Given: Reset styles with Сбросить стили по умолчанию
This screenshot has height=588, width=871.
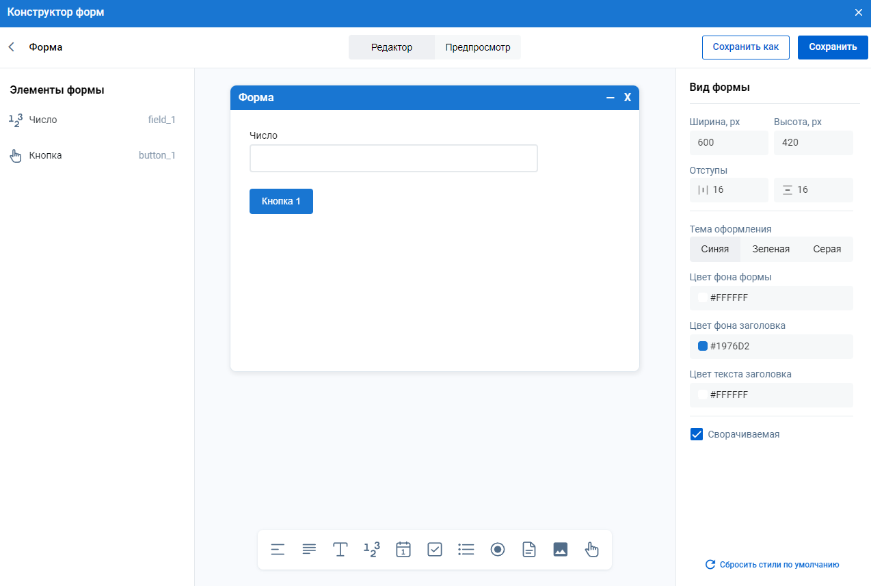Looking at the screenshot, I should coord(772,565).
